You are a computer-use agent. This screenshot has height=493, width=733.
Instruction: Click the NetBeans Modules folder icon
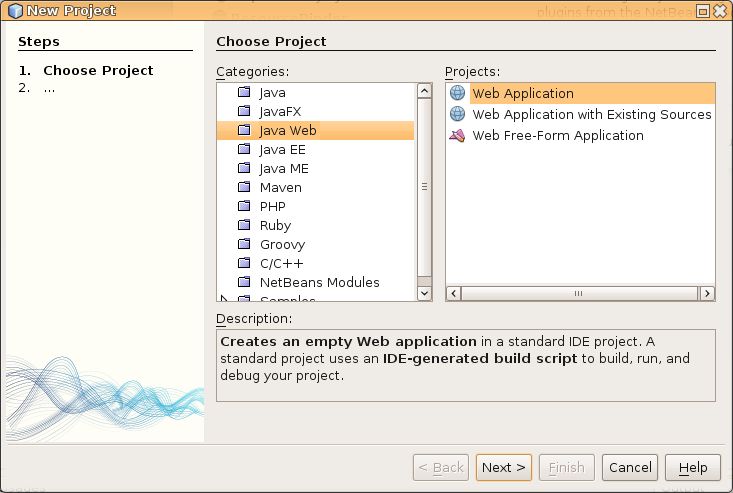tap(244, 282)
